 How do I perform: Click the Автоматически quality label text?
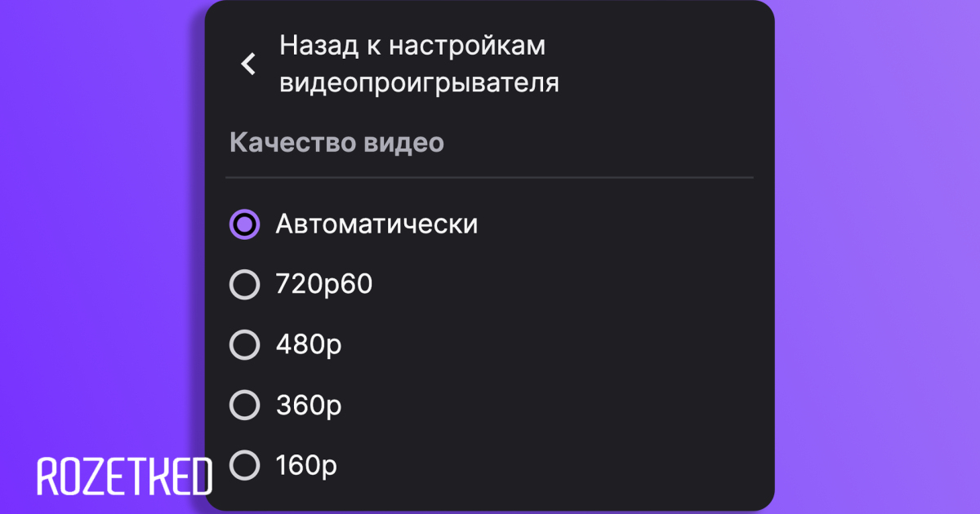click(376, 224)
